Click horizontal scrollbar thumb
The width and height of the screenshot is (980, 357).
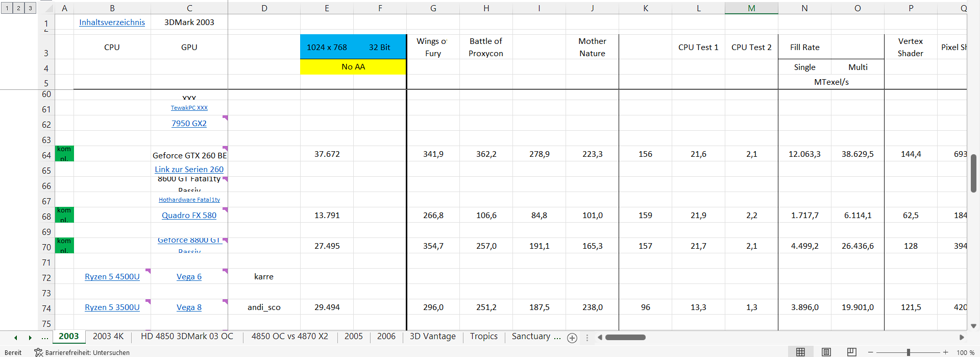tap(625, 337)
